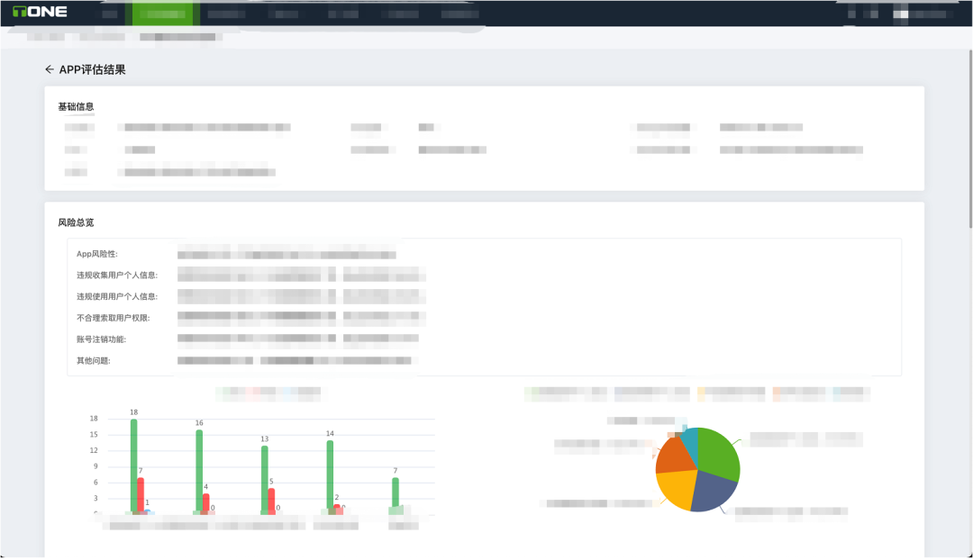Image resolution: width=973 pixels, height=560 pixels.
Task: Click the APP评估结果 page title
Action: [x=93, y=69]
